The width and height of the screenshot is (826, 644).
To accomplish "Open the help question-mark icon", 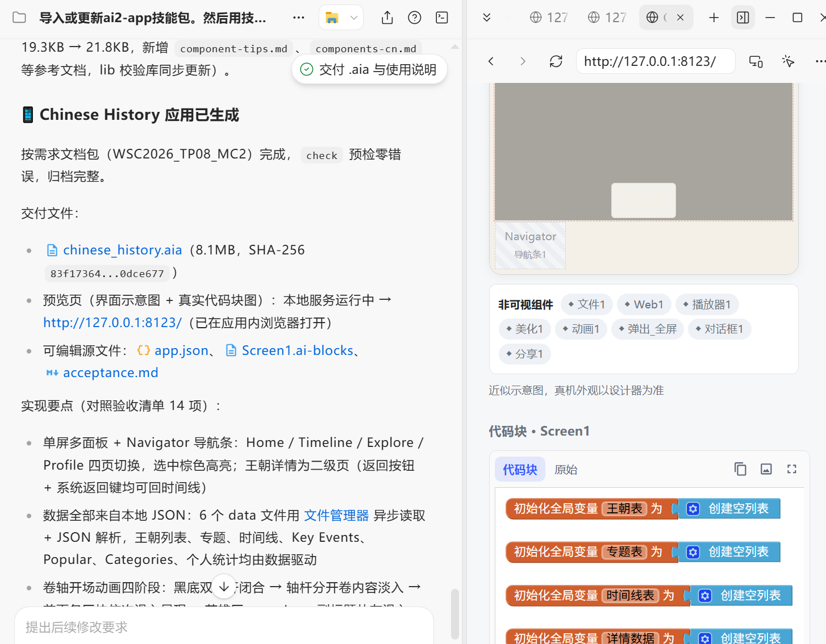I will 415,18.
